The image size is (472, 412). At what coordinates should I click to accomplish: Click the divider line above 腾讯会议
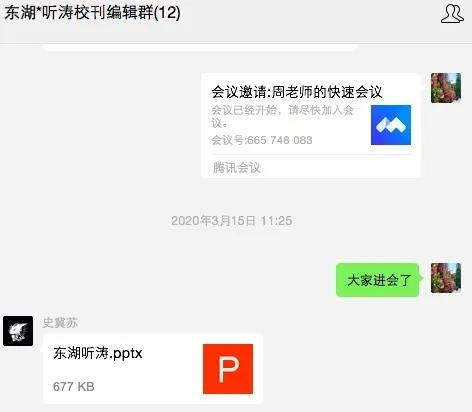pyautogui.click(x=312, y=155)
